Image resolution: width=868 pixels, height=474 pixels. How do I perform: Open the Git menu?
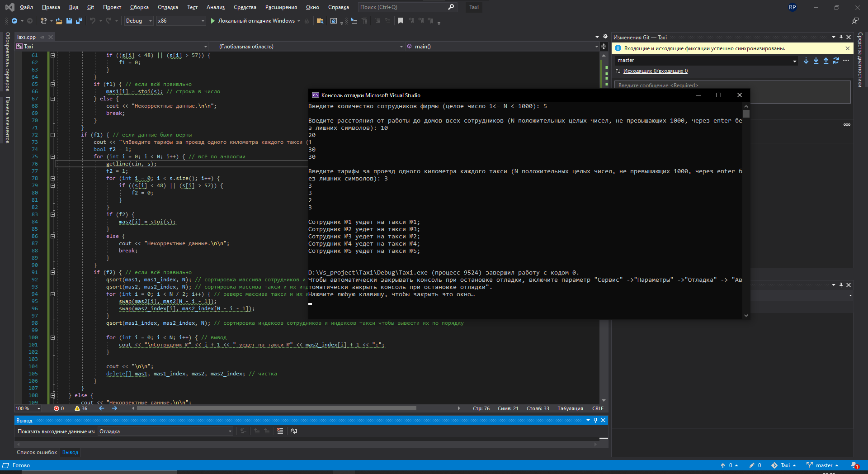tap(90, 7)
